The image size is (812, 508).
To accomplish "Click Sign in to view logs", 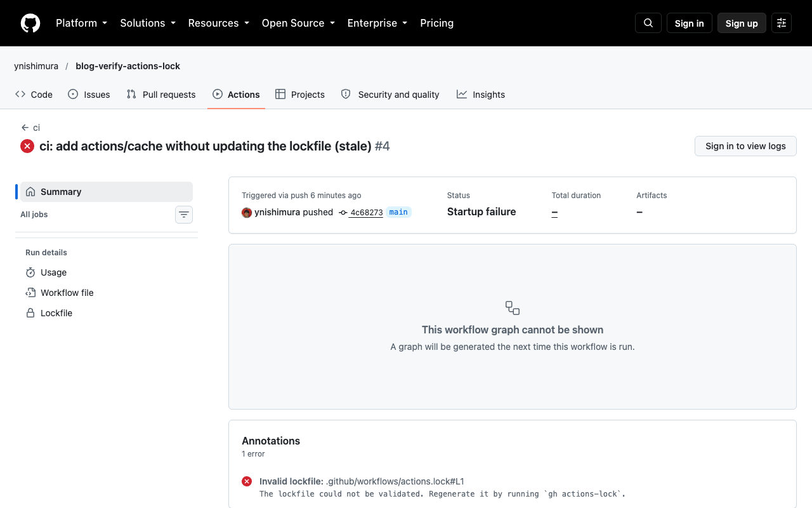I will pos(745,146).
